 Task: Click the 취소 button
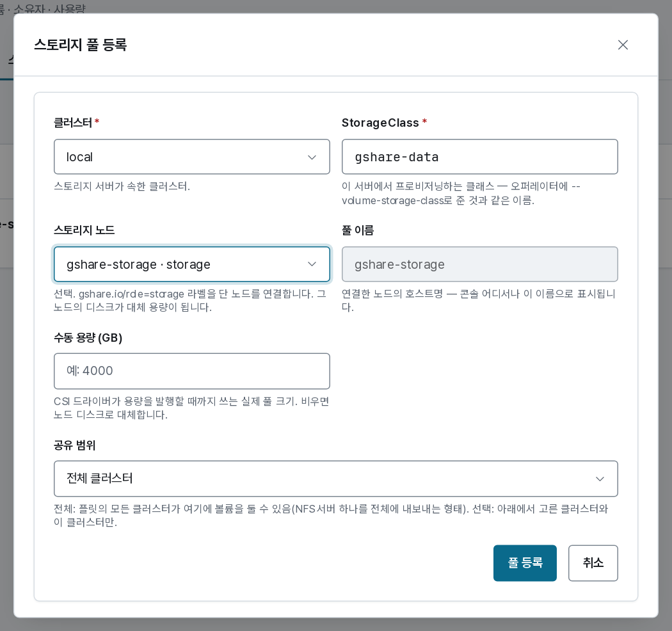point(593,563)
